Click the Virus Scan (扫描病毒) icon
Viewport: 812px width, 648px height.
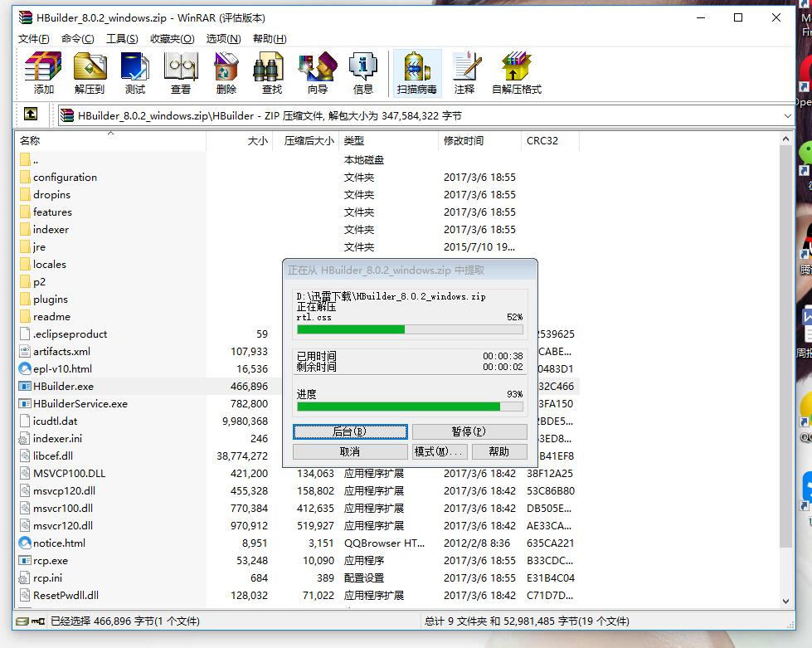click(417, 66)
